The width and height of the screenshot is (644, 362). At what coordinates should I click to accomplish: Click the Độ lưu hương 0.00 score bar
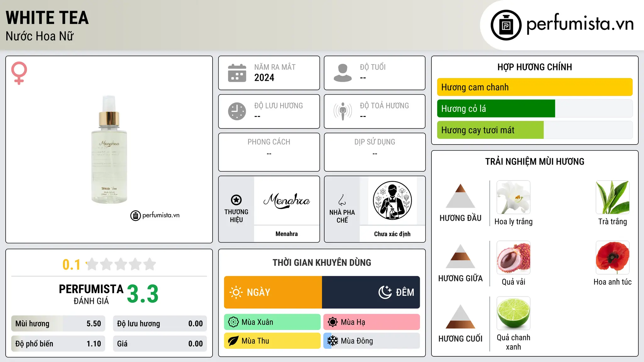pyautogui.click(x=160, y=324)
